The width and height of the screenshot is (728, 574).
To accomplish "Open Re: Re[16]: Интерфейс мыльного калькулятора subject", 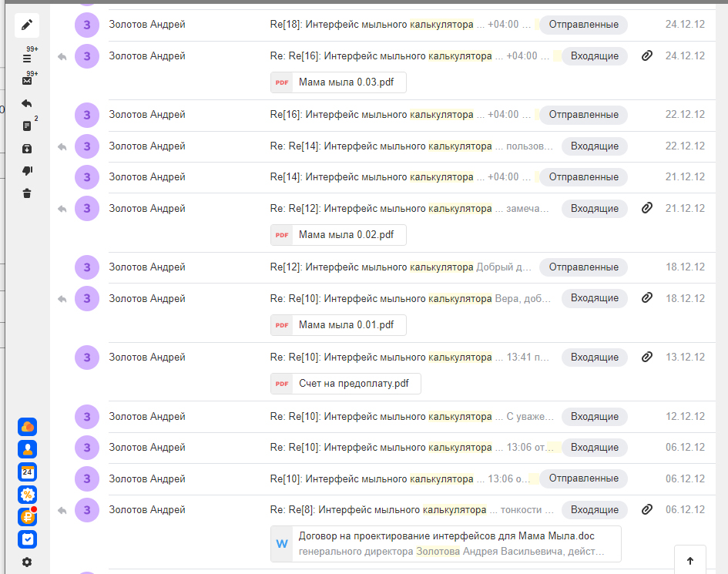I will coord(381,56).
